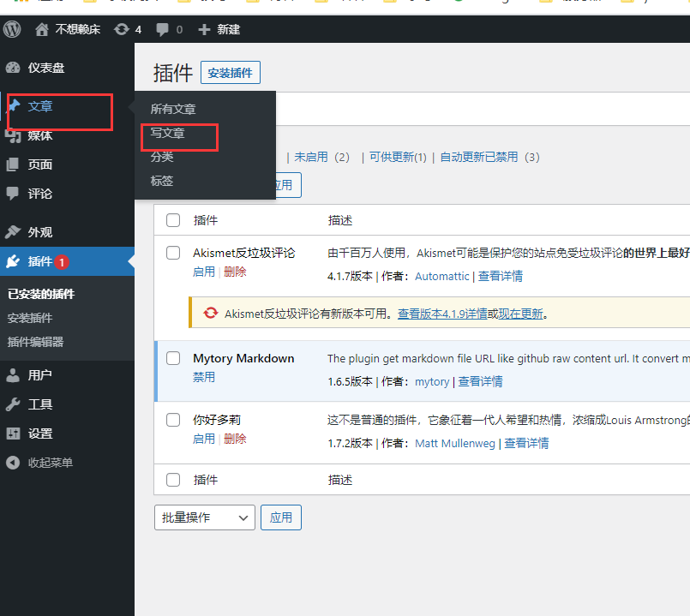Check the Mytory Markdown plugin checkbox
Image resolution: width=690 pixels, height=616 pixels.
pyautogui.click(x=172, y=358)
